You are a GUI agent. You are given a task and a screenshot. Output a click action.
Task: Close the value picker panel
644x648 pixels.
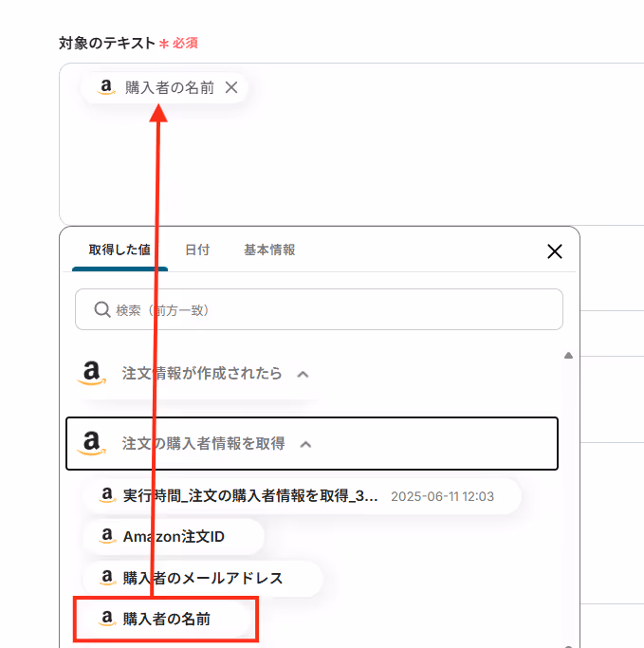[x=554, y=251]
